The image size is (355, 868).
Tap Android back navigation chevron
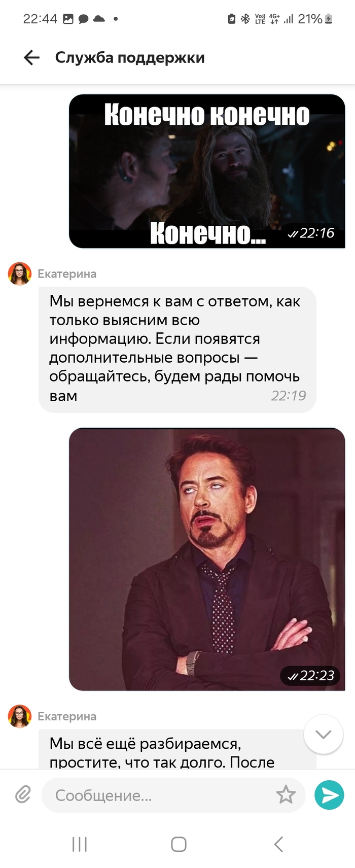(x=278, y=844)
